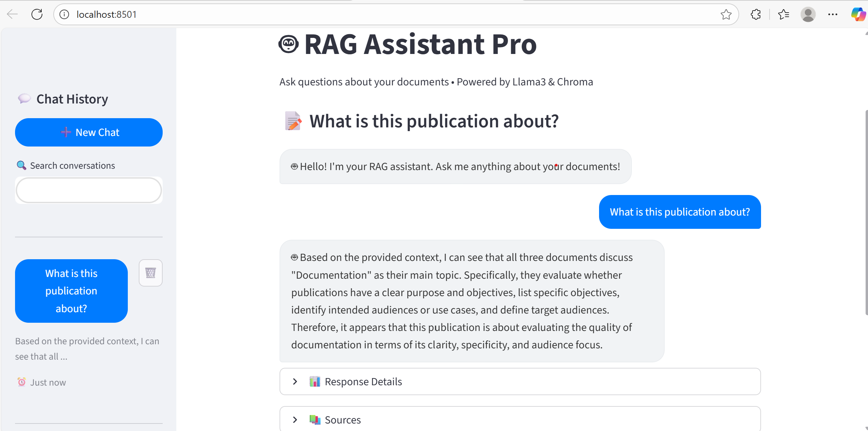Open browser settings and more menu
This screenshot has width=868, height=431.
[x=833, y=14]
